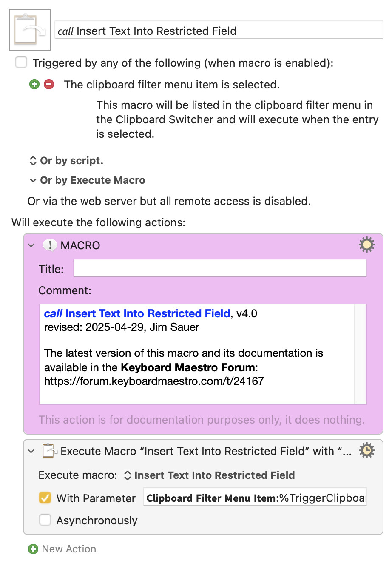This screenshot has height=563, width=392.
Task: Click the With Parameter text field
Action: point(255,498)
